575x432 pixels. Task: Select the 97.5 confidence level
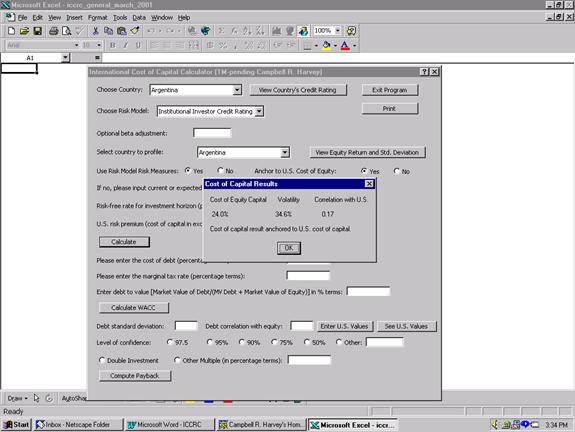click(169, 342)
